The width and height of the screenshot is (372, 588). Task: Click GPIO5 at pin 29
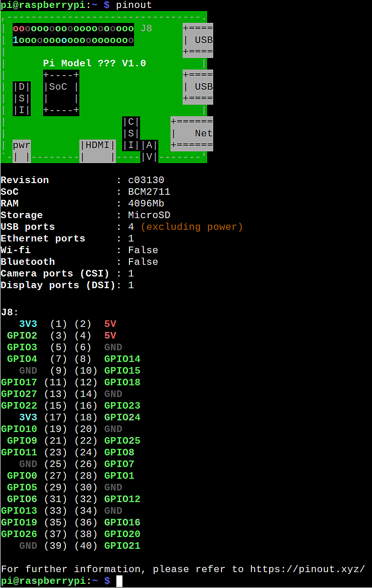[x=21, y=487]
